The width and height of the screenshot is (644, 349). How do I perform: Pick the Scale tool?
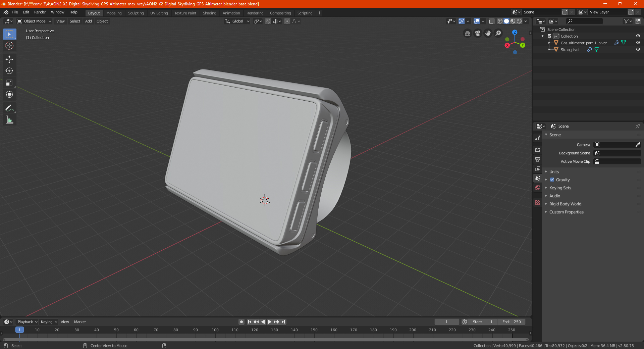click(x=9, y=83)
